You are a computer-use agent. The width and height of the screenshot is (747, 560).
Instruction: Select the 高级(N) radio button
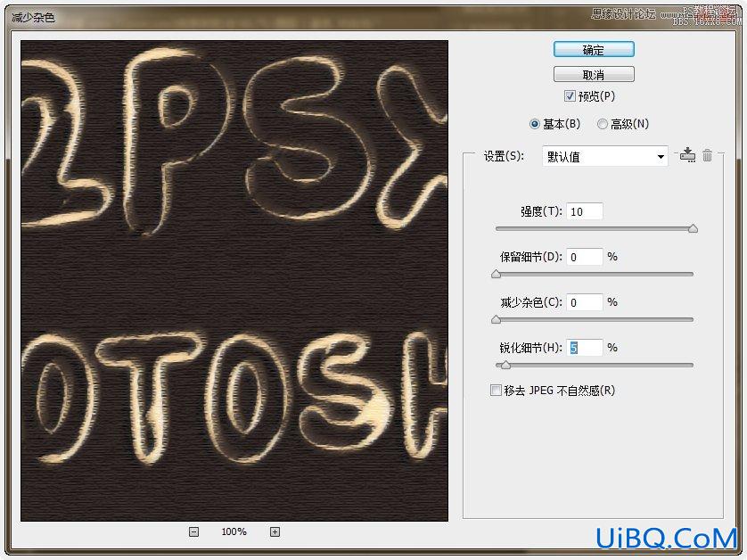click(x=603, y=124)
